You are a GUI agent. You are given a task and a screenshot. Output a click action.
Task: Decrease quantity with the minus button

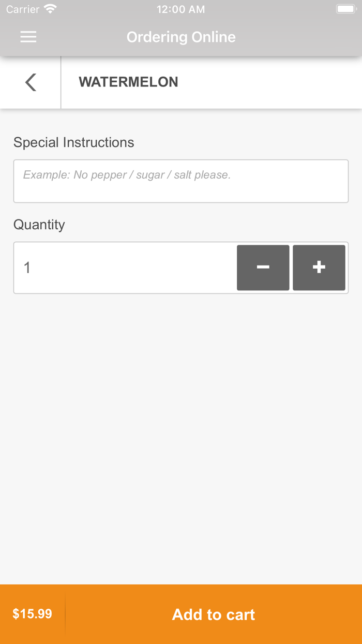[263, 268]
